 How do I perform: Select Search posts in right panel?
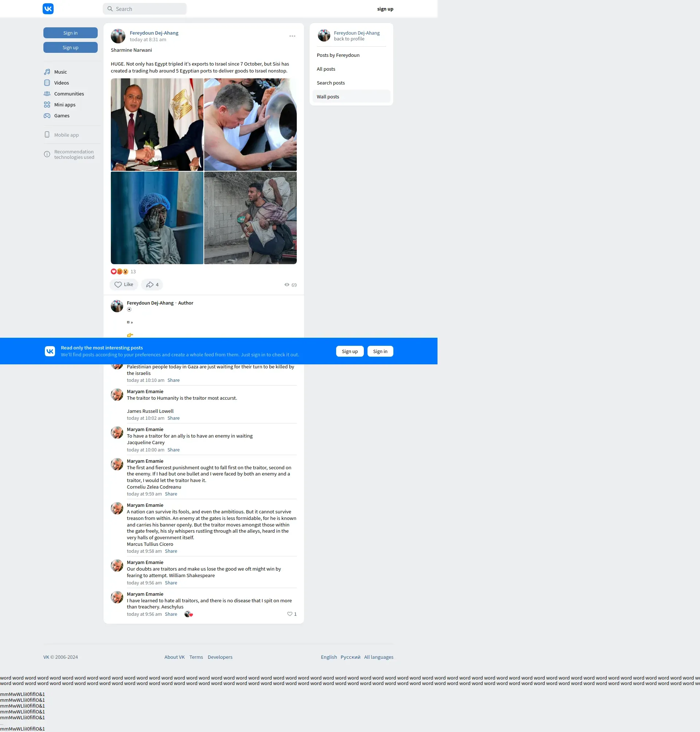click(331, 83)
